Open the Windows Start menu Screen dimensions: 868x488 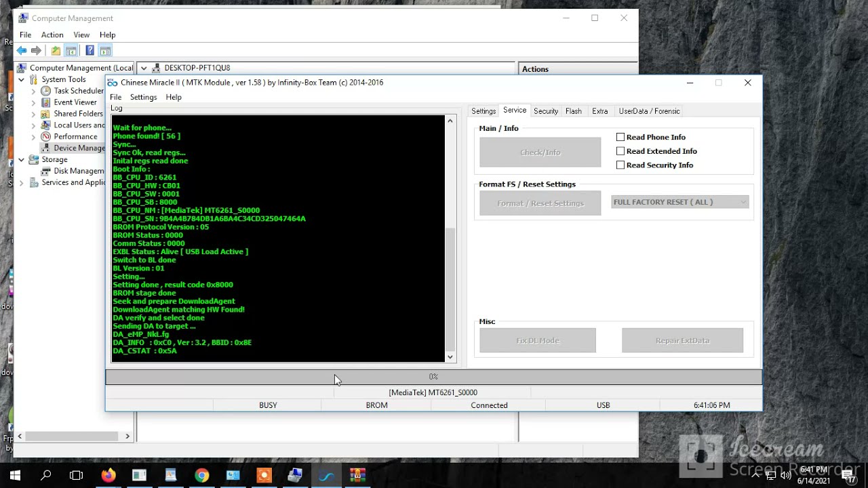coord(15,475)
